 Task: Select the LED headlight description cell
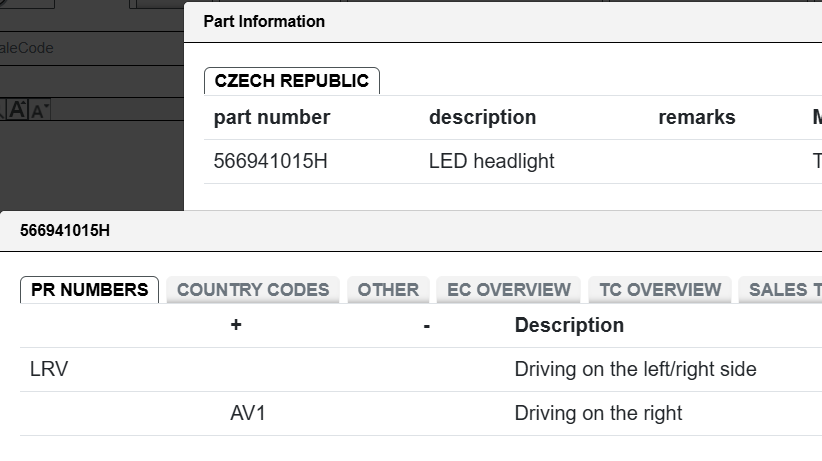tap(491, 161)
